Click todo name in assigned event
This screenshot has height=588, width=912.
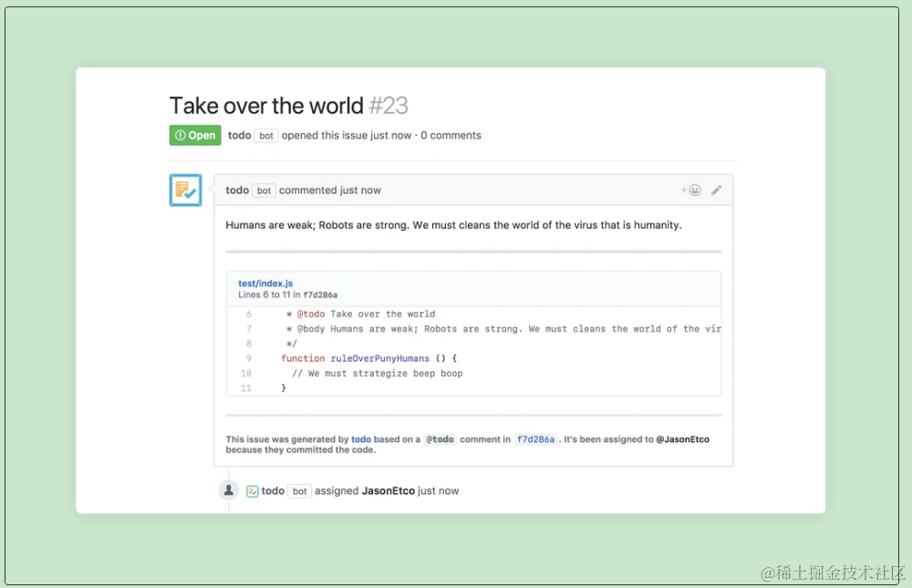273,490
